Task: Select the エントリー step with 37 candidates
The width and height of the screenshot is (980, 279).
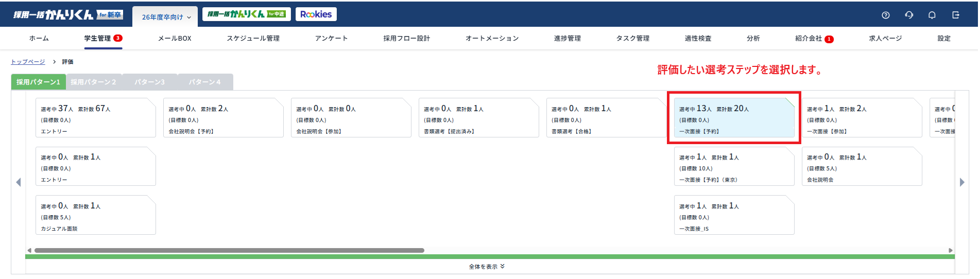Action: tap(95, 118)
